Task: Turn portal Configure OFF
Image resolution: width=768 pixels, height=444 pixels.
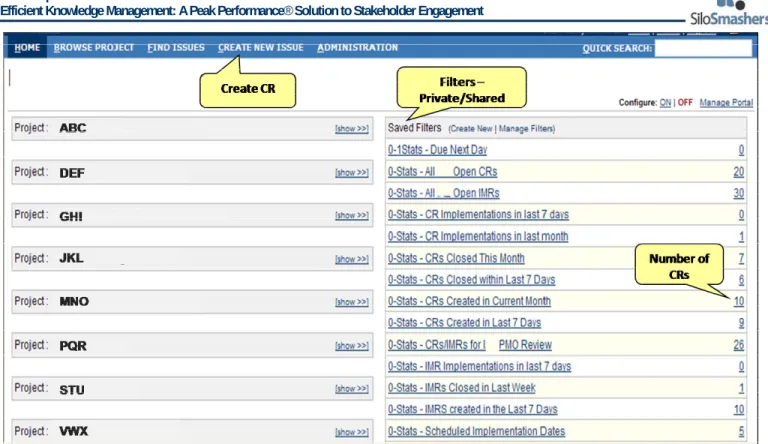Action: pos(685,102)
